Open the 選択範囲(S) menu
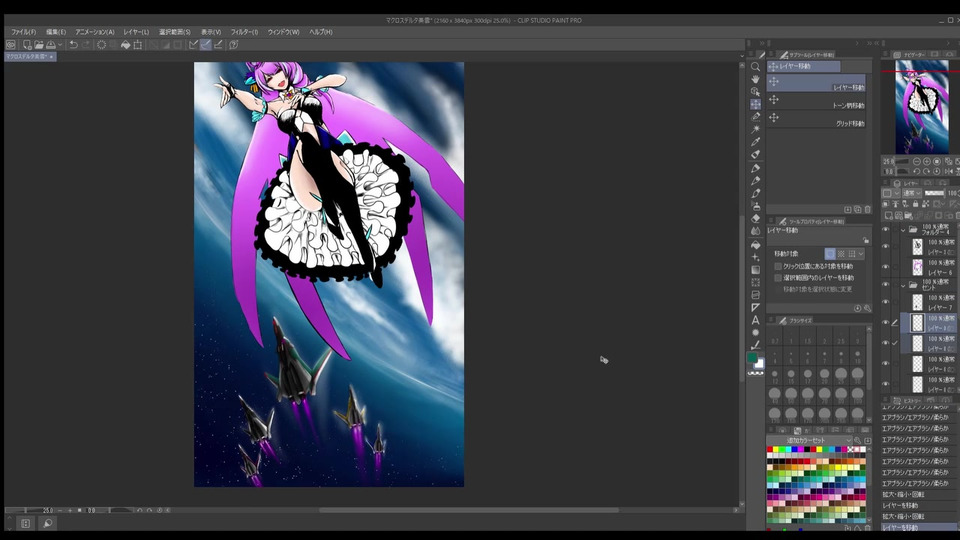This screenshot has height=540, width=960. pos(175,32)
